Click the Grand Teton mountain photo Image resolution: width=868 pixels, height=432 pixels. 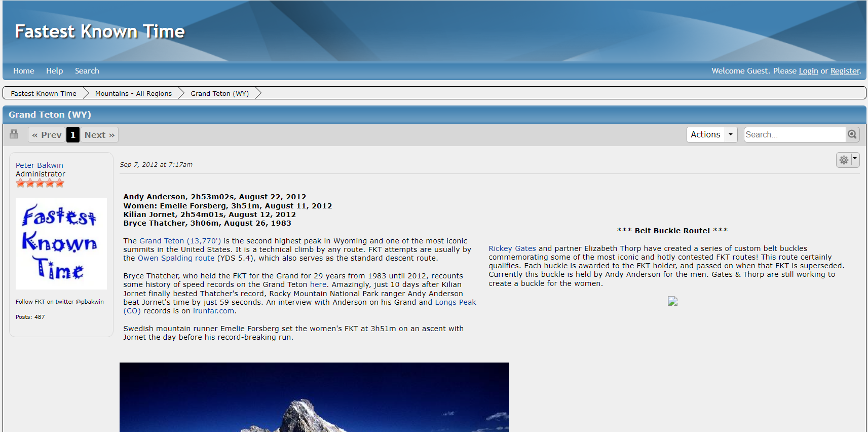click(x=314, y=397)
